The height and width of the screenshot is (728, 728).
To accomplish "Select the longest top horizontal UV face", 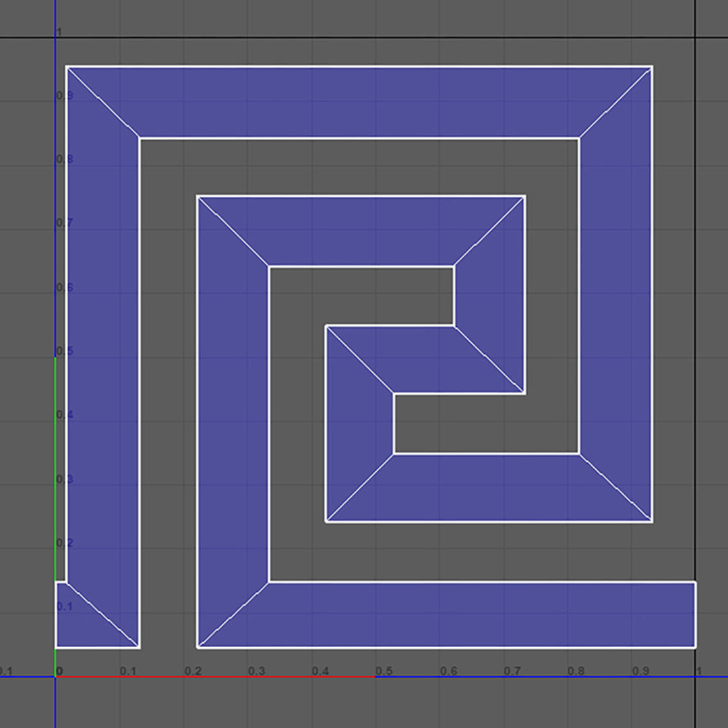I will click(360, 102).
